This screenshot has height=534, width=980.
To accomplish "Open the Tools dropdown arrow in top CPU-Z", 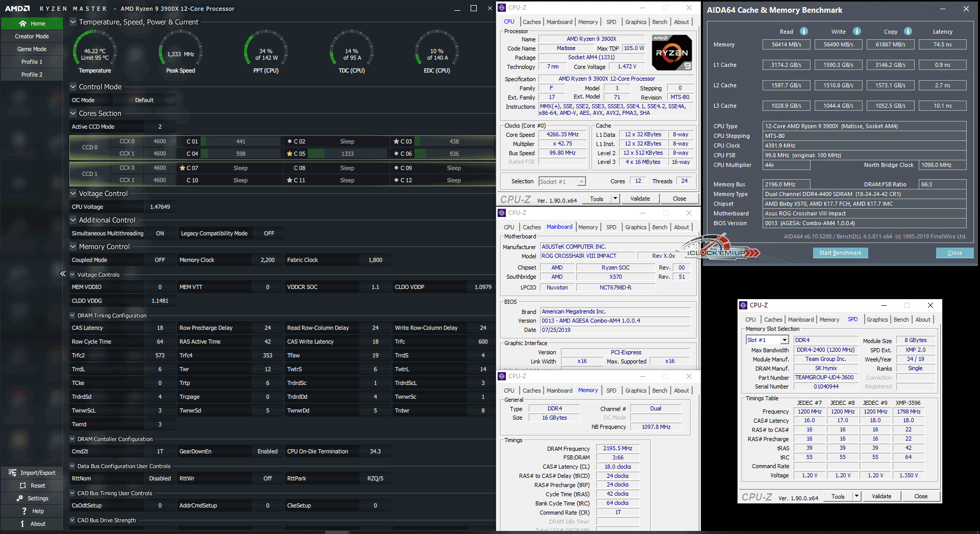I will coord(615,199).
